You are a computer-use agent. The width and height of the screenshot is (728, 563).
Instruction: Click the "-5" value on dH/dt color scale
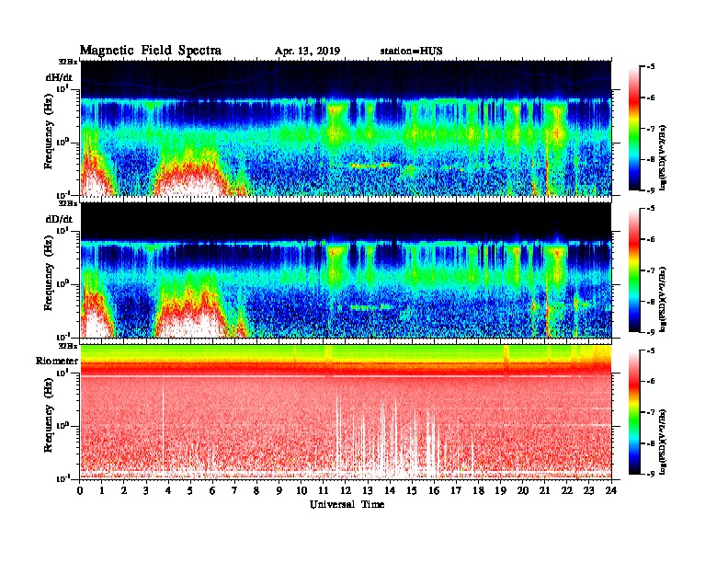coord(650,67)
